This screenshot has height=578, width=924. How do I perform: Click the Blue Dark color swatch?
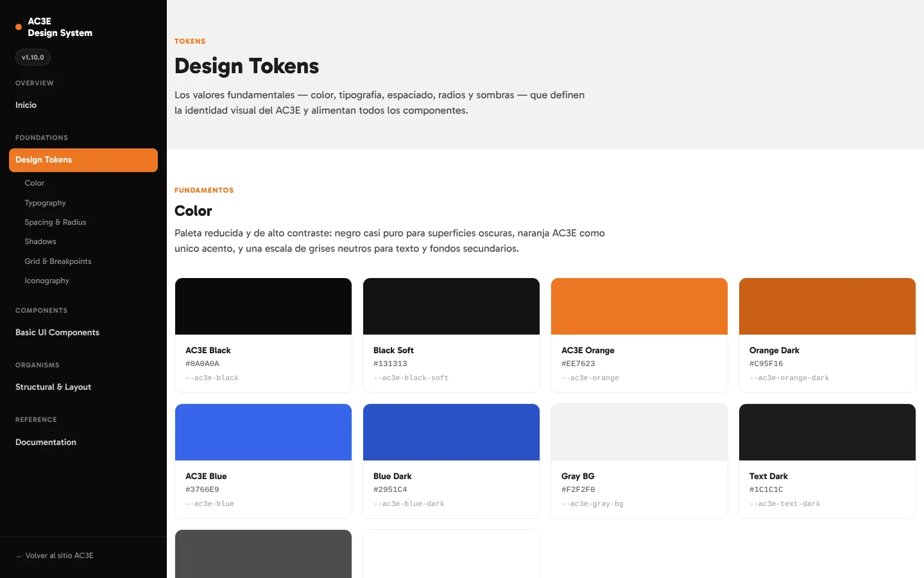451,432
